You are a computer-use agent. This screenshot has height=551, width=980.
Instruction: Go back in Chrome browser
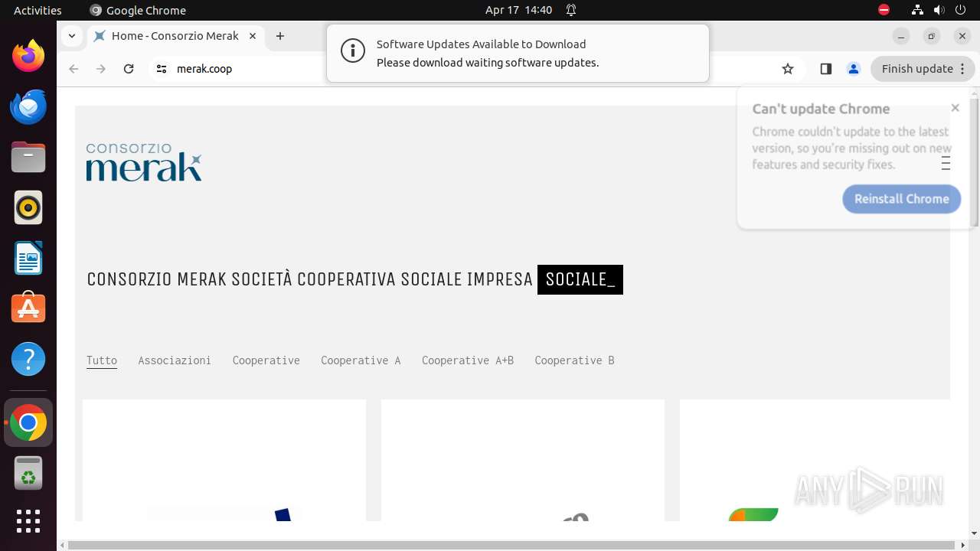[73, 69]
